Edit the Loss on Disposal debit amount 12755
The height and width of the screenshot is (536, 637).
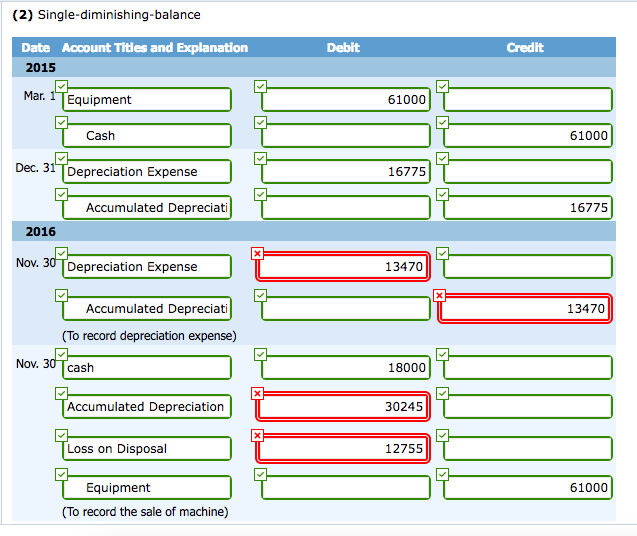[345, 449]
